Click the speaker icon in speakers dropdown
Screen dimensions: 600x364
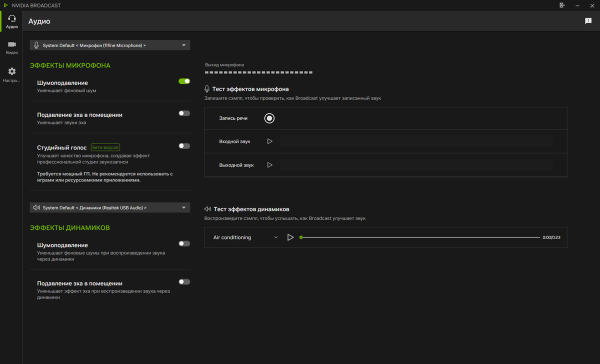(x=36, y=207)
